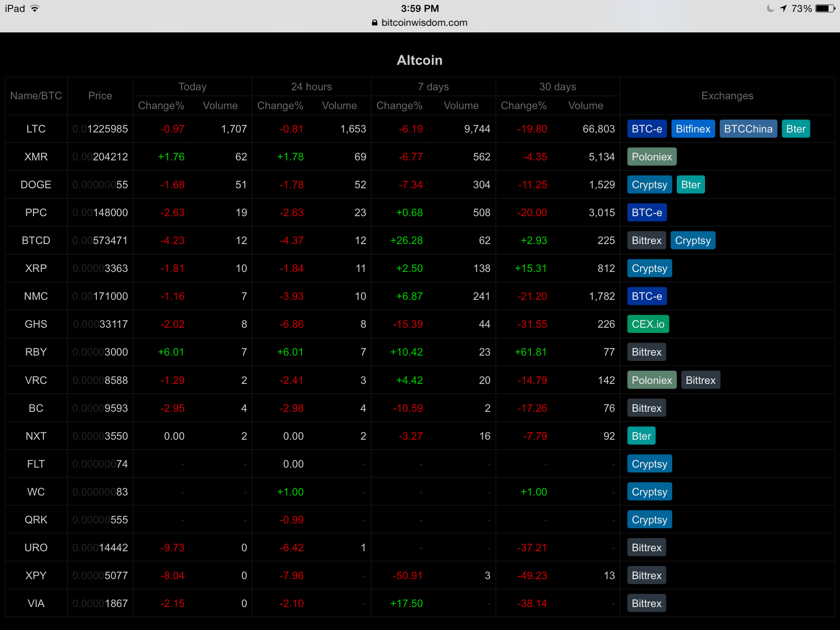Select the NXT coin name

36,436
